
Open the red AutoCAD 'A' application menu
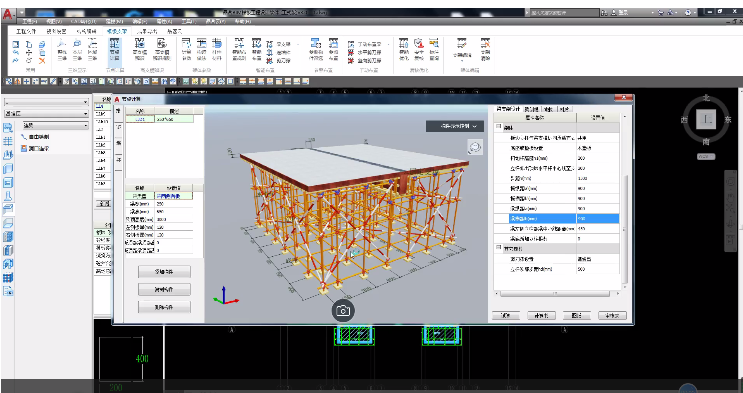tap(8, 14)
